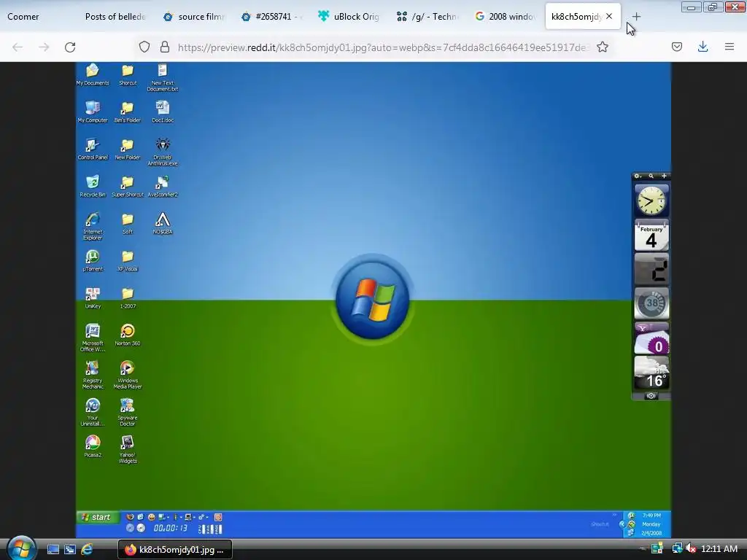Viewport: 747px width, 560px height.
Task: Click My Computer icon in pictured desktop
Action: pyautogui.click(x=93, y=112)
